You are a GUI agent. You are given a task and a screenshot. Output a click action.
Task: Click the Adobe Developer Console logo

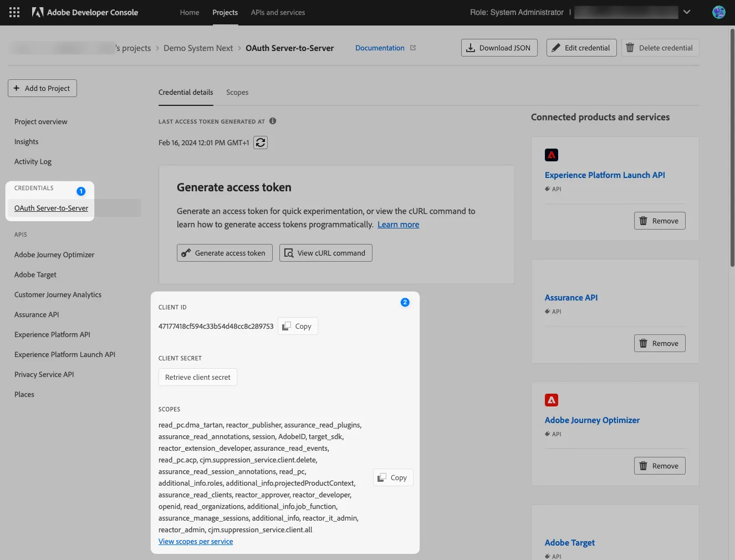pyautogui.click(x=85, y=12)
